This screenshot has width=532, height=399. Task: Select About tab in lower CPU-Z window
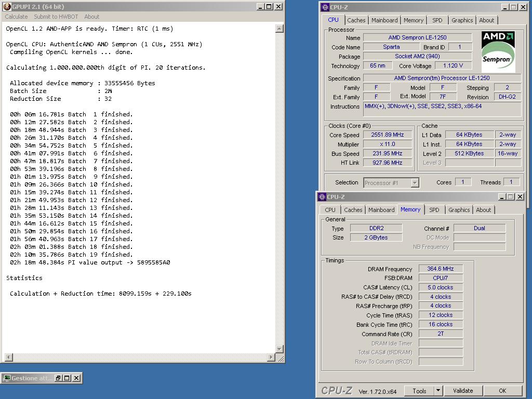(x=483, y=210)
